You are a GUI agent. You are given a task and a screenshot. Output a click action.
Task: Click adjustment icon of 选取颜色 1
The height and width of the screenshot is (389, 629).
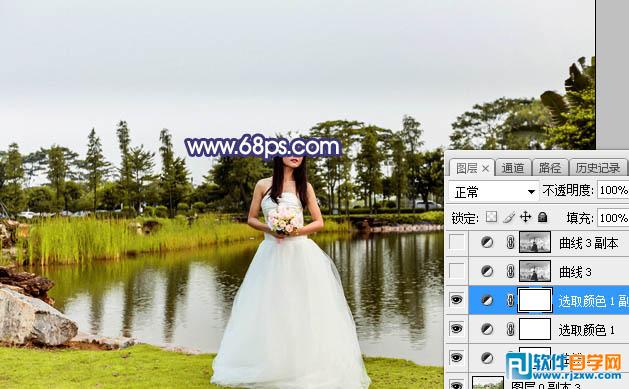pos(487,329)
